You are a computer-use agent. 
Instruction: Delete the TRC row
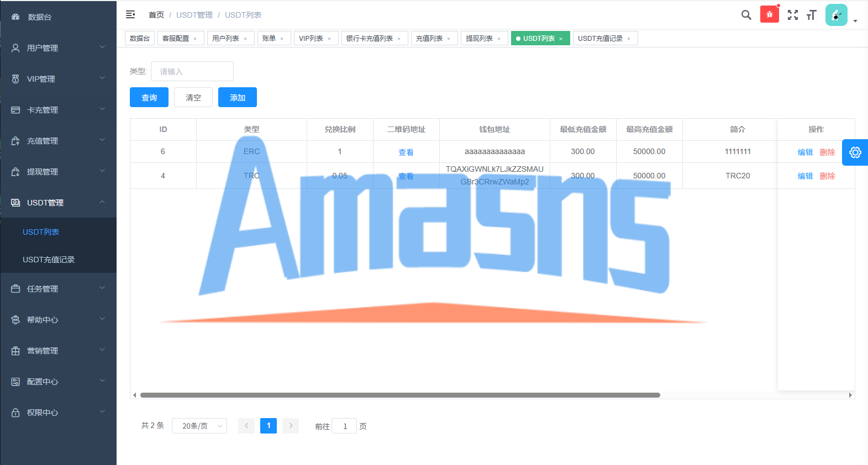(827, 176)
